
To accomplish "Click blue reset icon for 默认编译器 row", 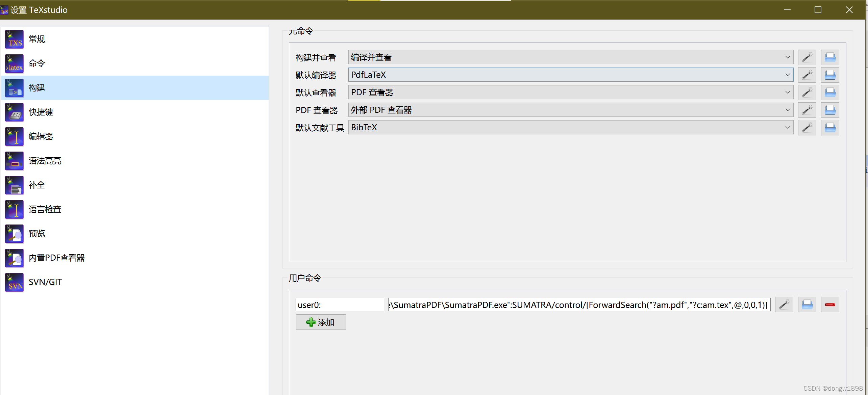I will pos(830,75).
